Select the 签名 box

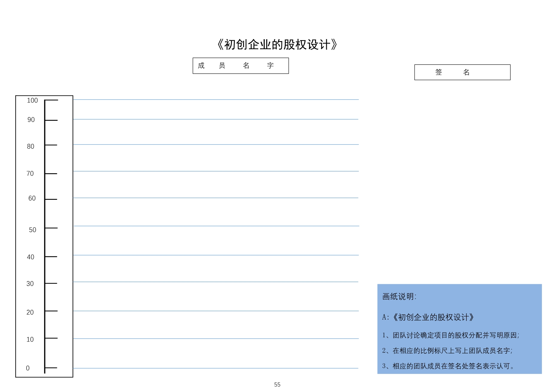(x=462, y=72)
